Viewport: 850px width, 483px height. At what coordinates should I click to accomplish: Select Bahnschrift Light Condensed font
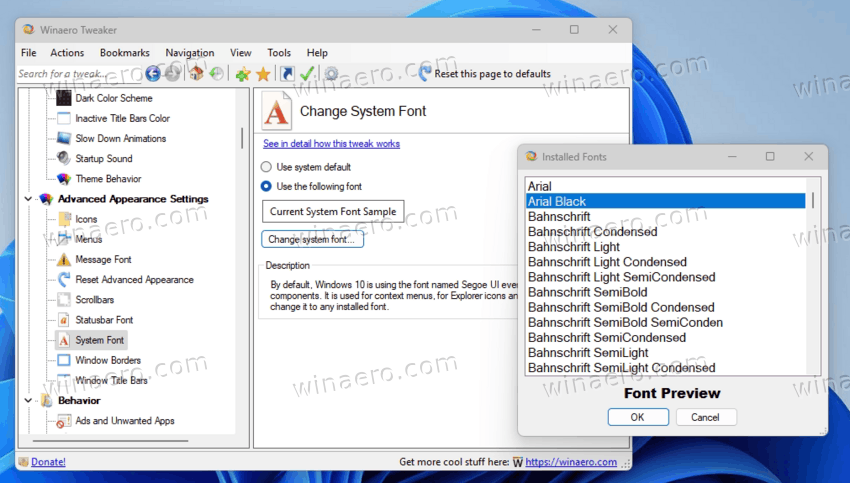pos(666,262)
